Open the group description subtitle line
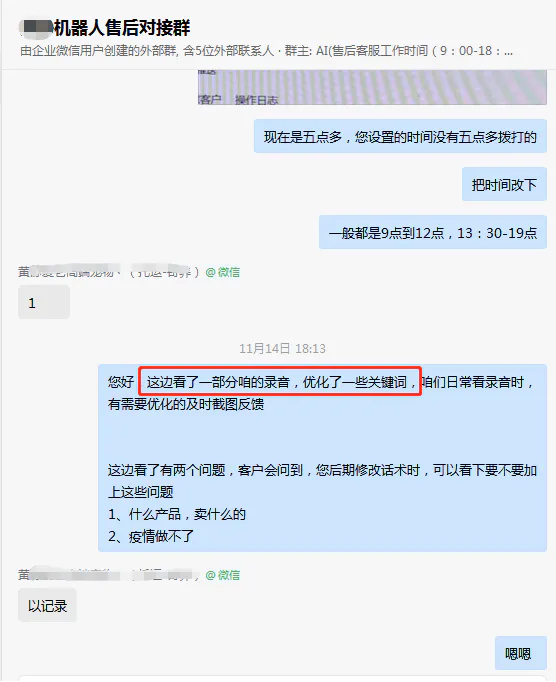The image size is (556, 682). coord(266,51)
